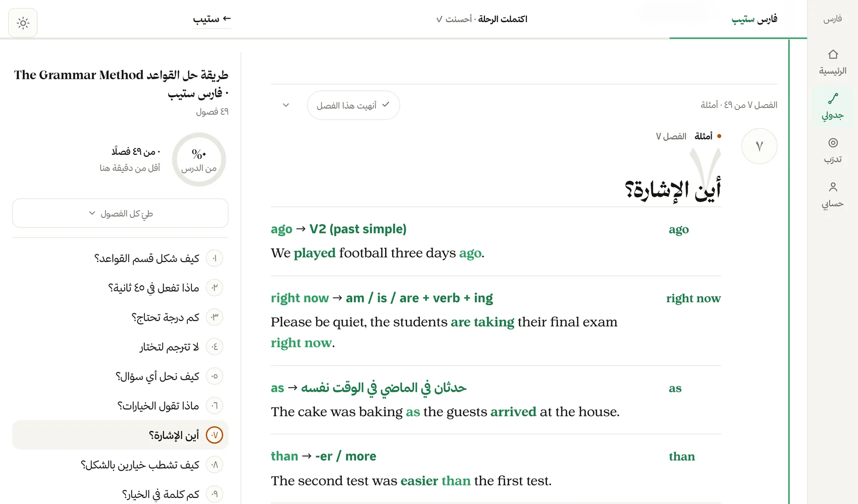
Task: Click the rule 'than → -er / more'
Action: pos(324,456)
